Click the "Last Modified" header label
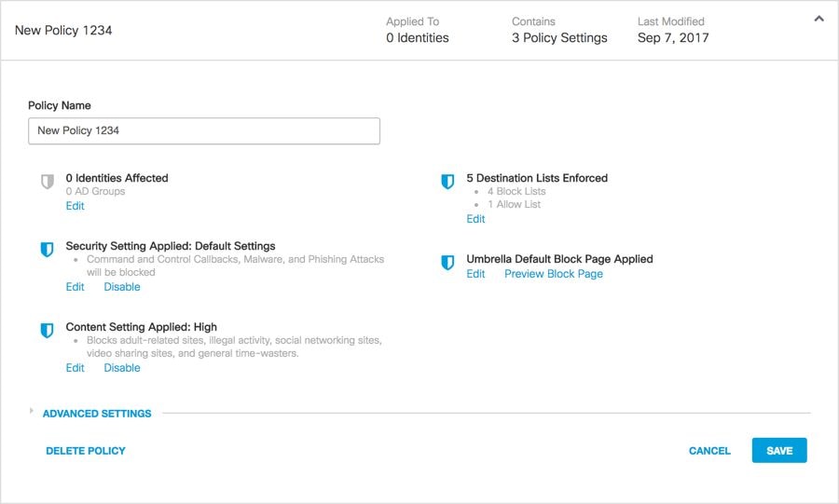The height and width of the screenshot is (504, 839). pyautogui.click(x=671, y=21)
